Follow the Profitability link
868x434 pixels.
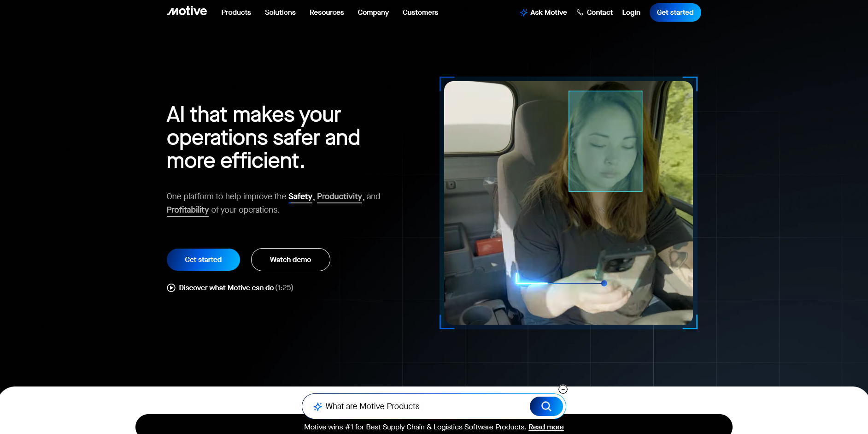(188, 210)
